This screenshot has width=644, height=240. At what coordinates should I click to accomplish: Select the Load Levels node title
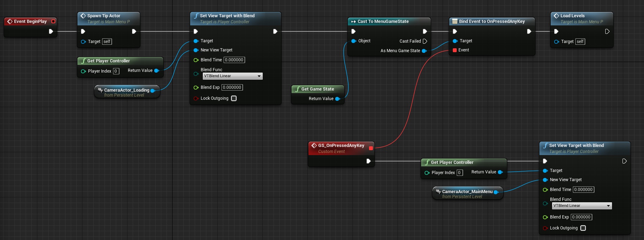[573, 16]
